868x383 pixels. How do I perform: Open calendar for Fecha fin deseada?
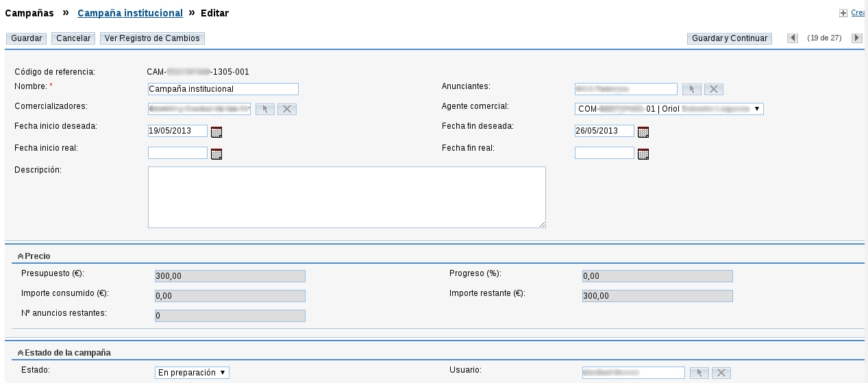(643, 132)
